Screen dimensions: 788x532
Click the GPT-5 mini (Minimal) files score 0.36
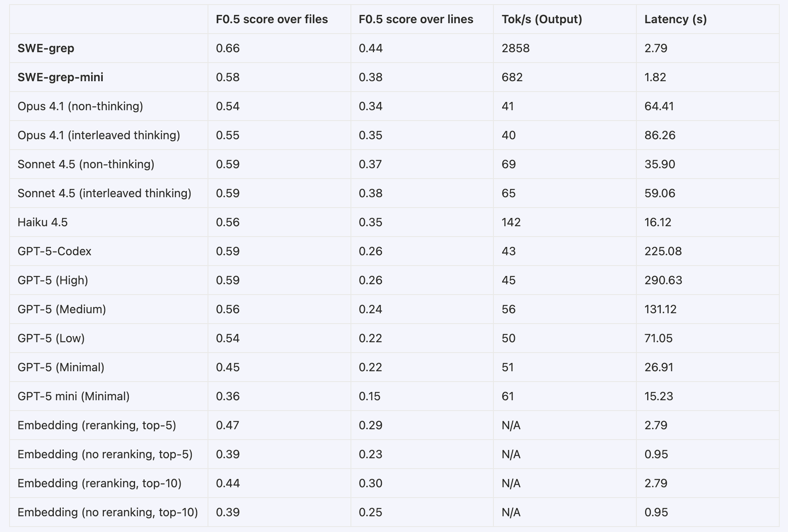tap(228, 397)
